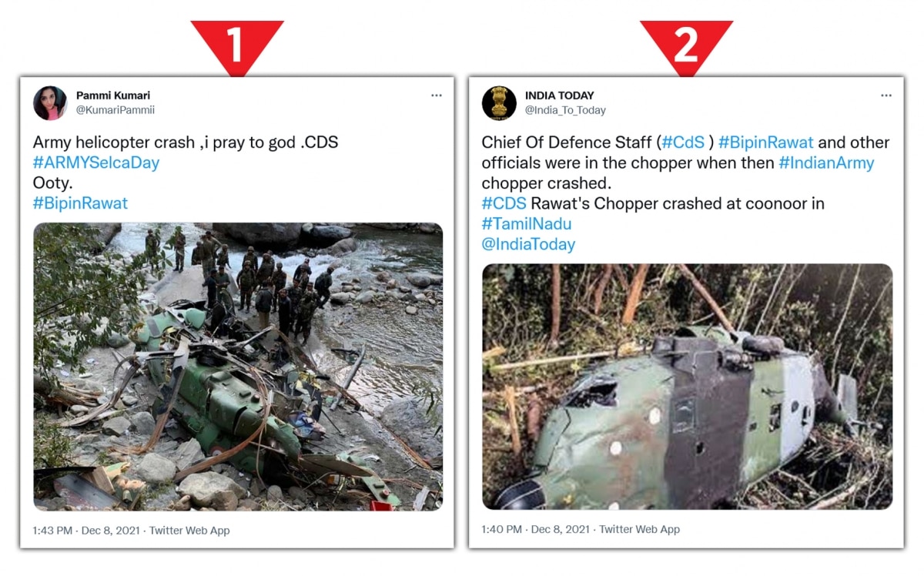924x576 pixels.
Task: Open the #ARMYSelcaDay hashtag
Action: [x=96, y=162]
